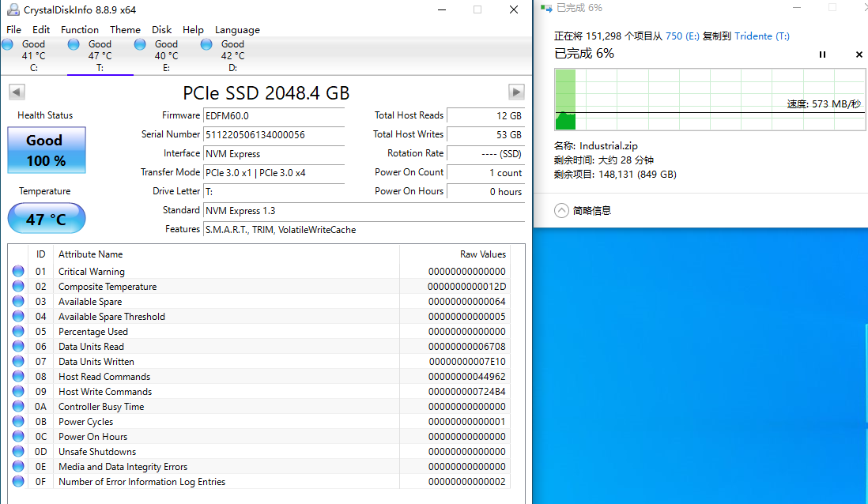Open the Language menu

click(237, 30)
